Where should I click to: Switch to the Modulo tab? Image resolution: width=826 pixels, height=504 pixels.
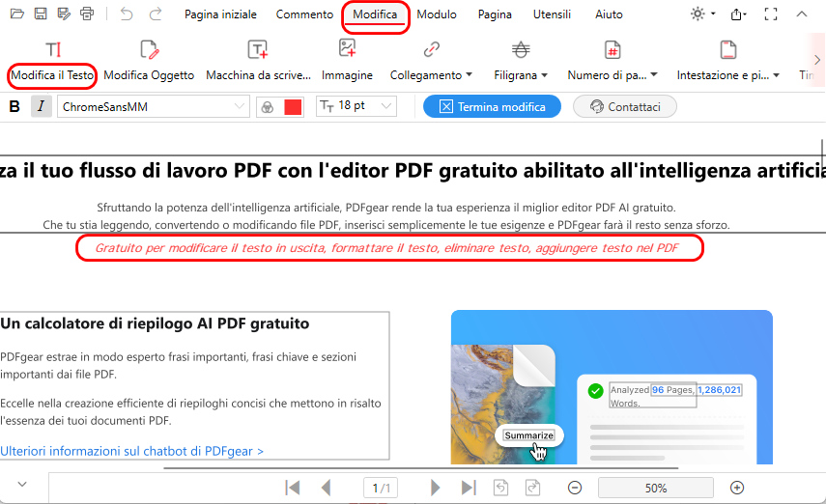pyautogui.click(x=437, y=14)
